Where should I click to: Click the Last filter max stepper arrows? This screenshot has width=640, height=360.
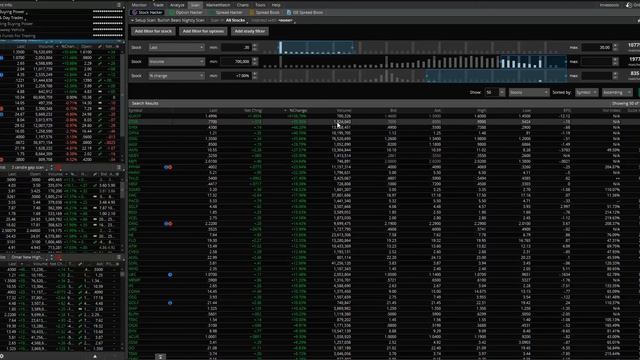pos(616,48)
